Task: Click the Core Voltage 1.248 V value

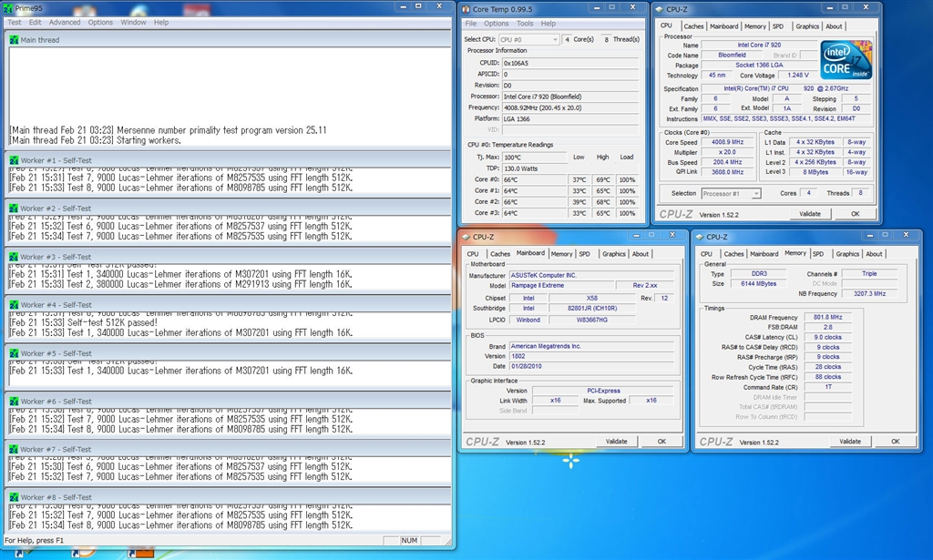Action: click(798, 76)
